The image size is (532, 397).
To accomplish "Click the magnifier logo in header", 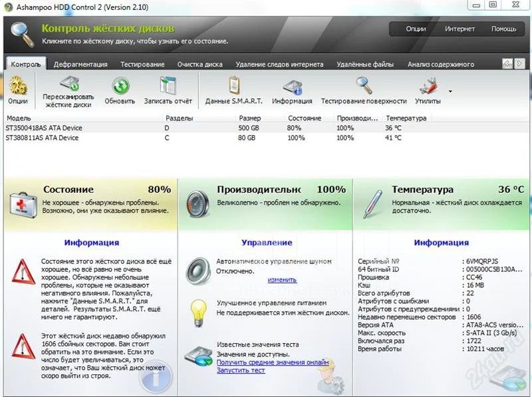I will click(x=22, y=35).
